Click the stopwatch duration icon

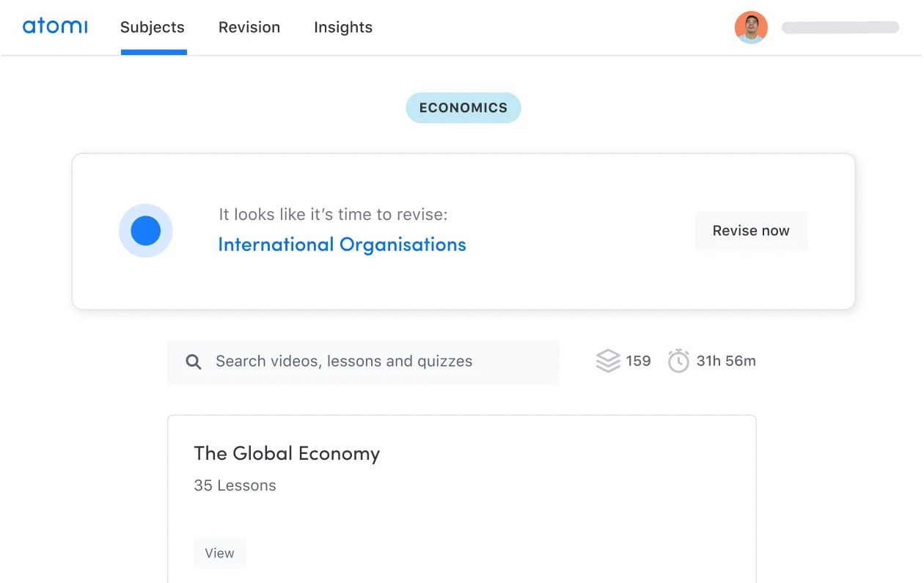coord(678,361)
